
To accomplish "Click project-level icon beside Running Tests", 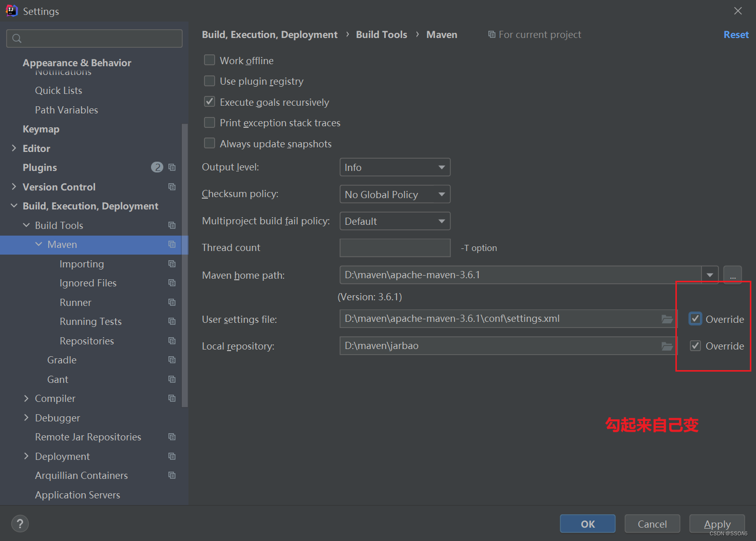I will (x=172, y=321).
